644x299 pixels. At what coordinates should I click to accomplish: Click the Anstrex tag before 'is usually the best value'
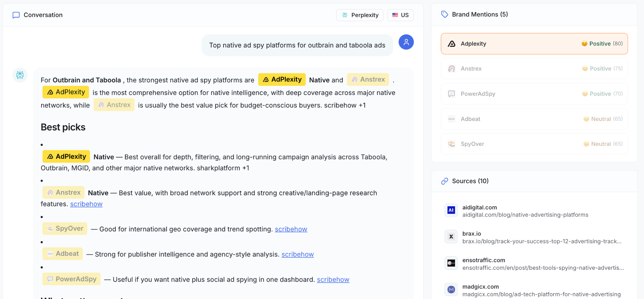tap(114, 105)
